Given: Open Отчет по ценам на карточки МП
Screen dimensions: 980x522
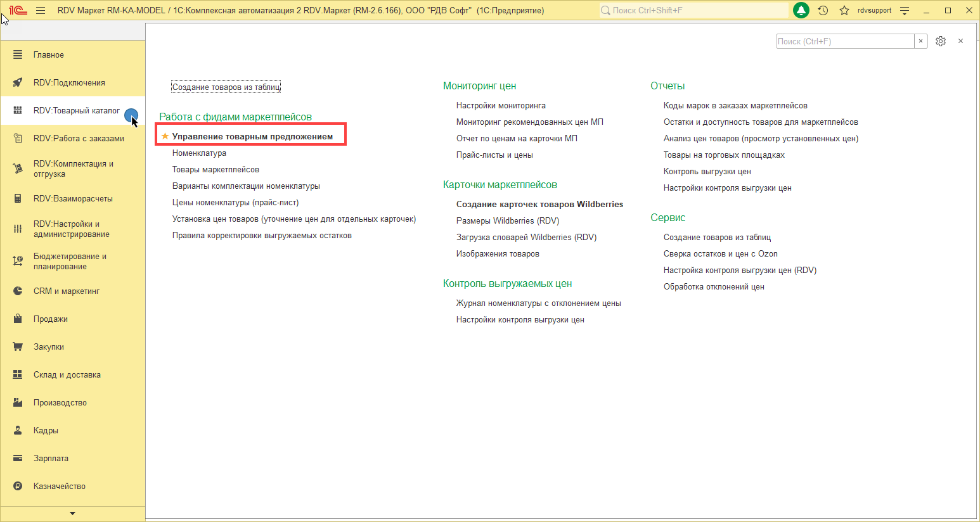Looking at the screenshot, I should [517, 139].
